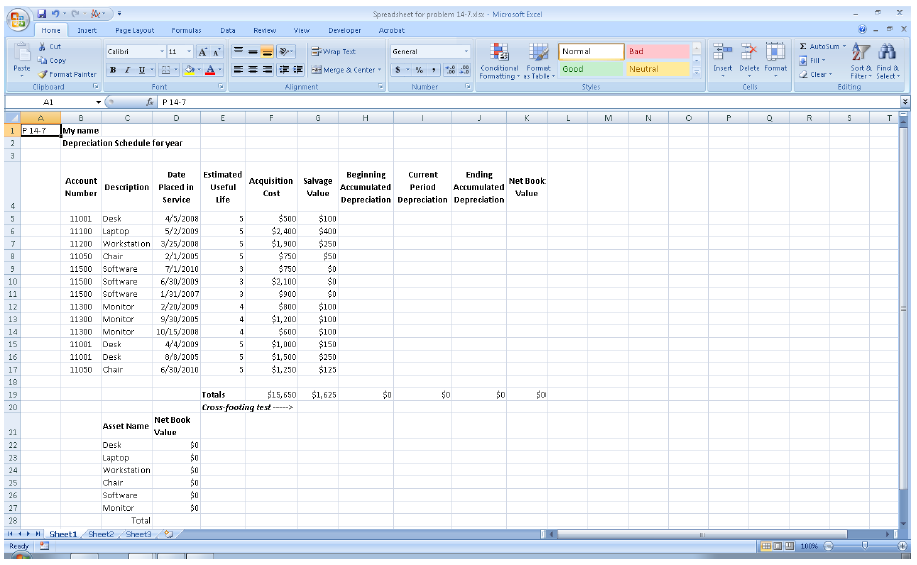Screen dimensions: 917x565
Task: Decrease decimal places
Action: 464,70
